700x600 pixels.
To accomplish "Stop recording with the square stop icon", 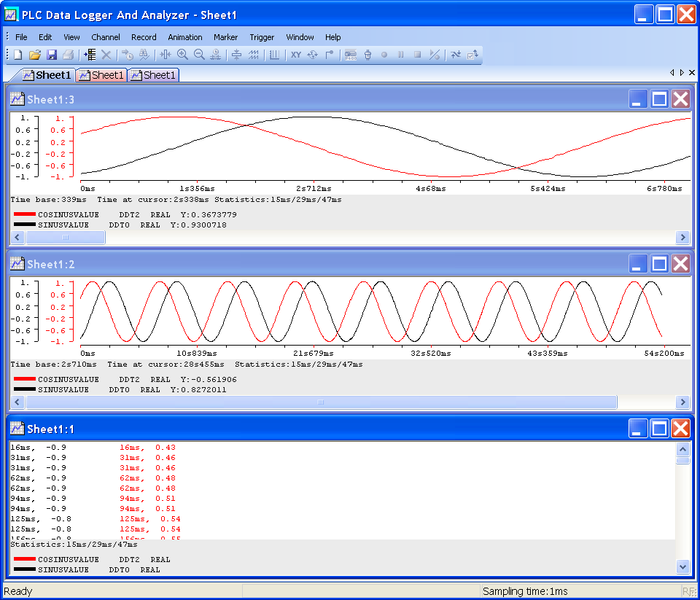I will tap(417, 55).
